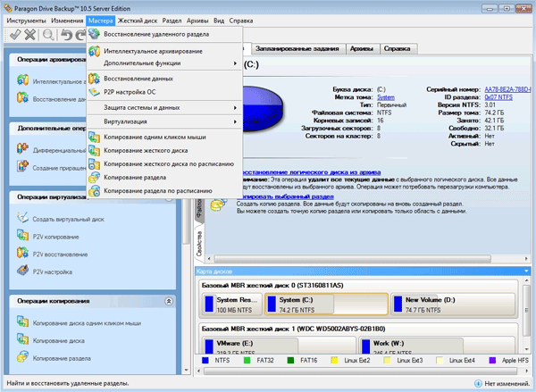The image size is (536, 392).
Task: Open the Раздел menu
Action: (x=172, y=21)
